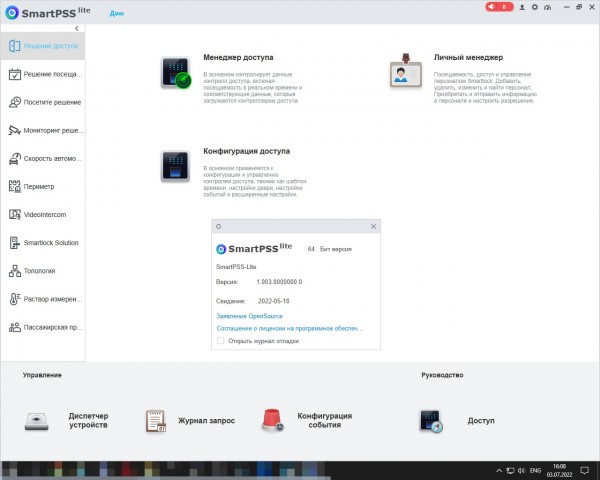Screen dimensions: 600x480
Task: Open VideoIntercom in the sidebar
Action: point(43,214)
